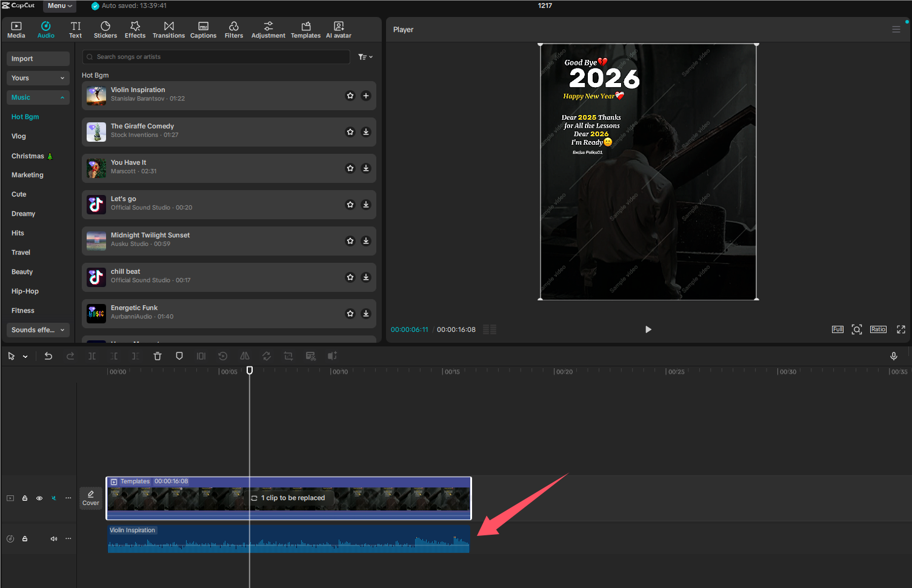Viewport: 912px width, 588px height.
Task: Open the Menu dropdown at top left
Action: (x=59, y=5)
